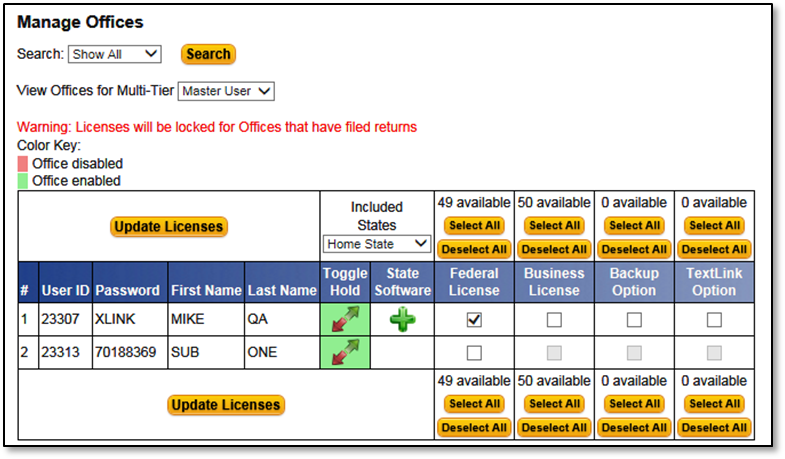This screenshot has height=459, width=785.
Task: Check Backup Option for user 23307
Action: (634, 320)
